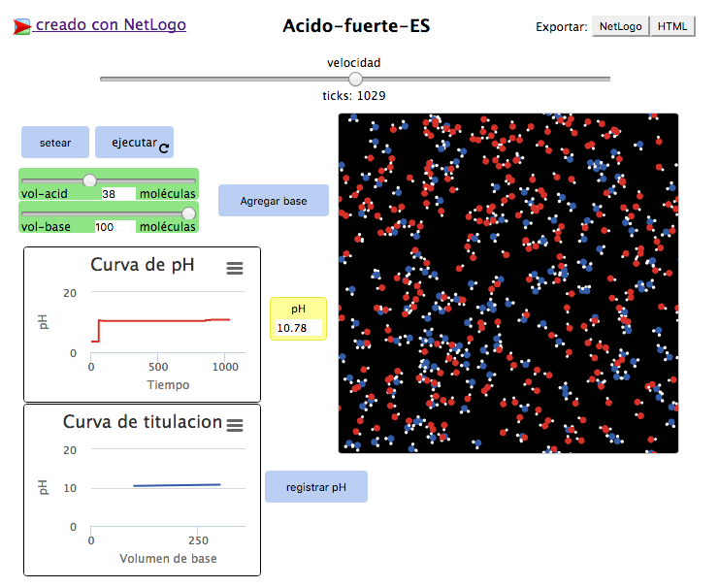Open the Curva de titulacion chart menu
This screenshot has width=719, height=588.
[x=235, y=425]
